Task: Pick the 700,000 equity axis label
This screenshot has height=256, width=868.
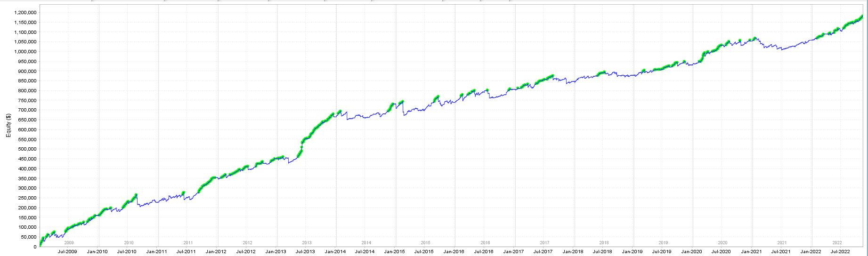Action: (x=27, y=110)
